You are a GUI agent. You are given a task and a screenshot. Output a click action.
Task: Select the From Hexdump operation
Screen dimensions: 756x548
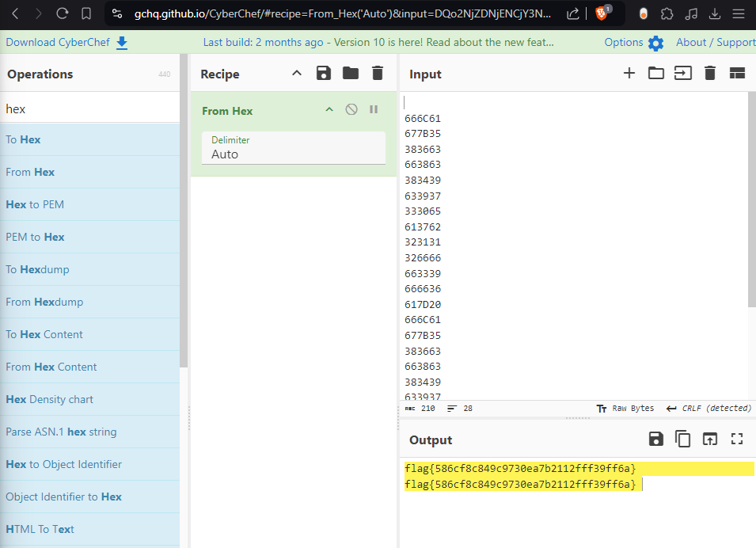[89, 302]
